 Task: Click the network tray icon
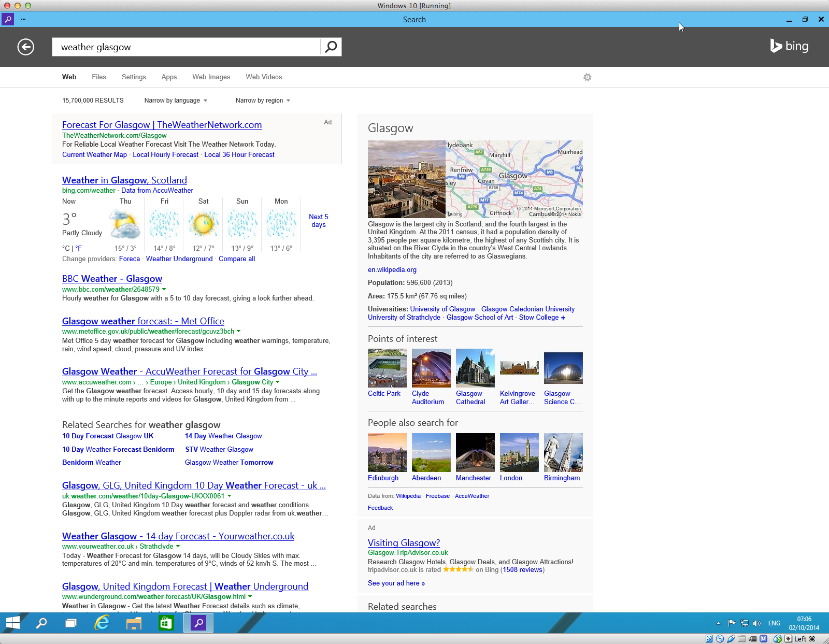coord(745,623)
